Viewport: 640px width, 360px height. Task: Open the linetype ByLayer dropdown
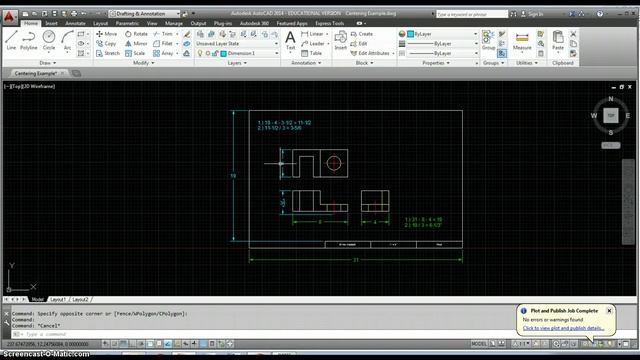click(x=443, y=53)
